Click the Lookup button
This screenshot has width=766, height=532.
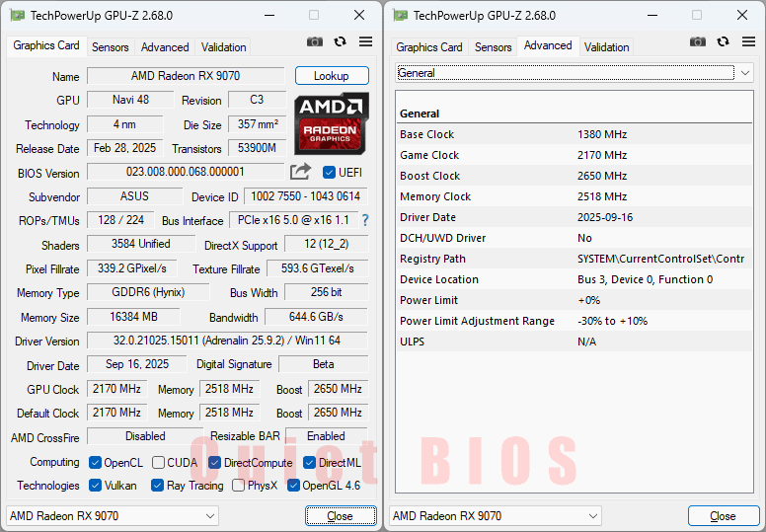332,76
